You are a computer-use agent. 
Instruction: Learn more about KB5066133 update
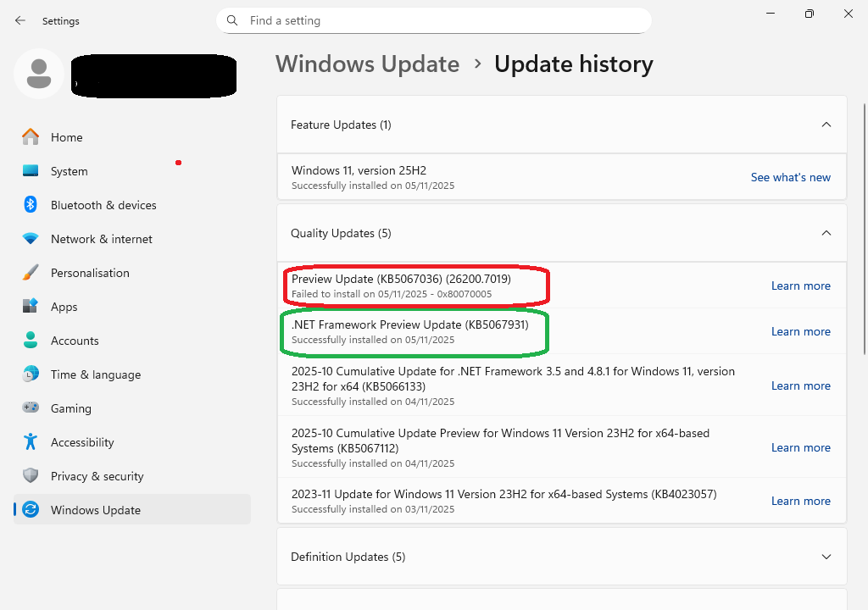pos(801,385)
